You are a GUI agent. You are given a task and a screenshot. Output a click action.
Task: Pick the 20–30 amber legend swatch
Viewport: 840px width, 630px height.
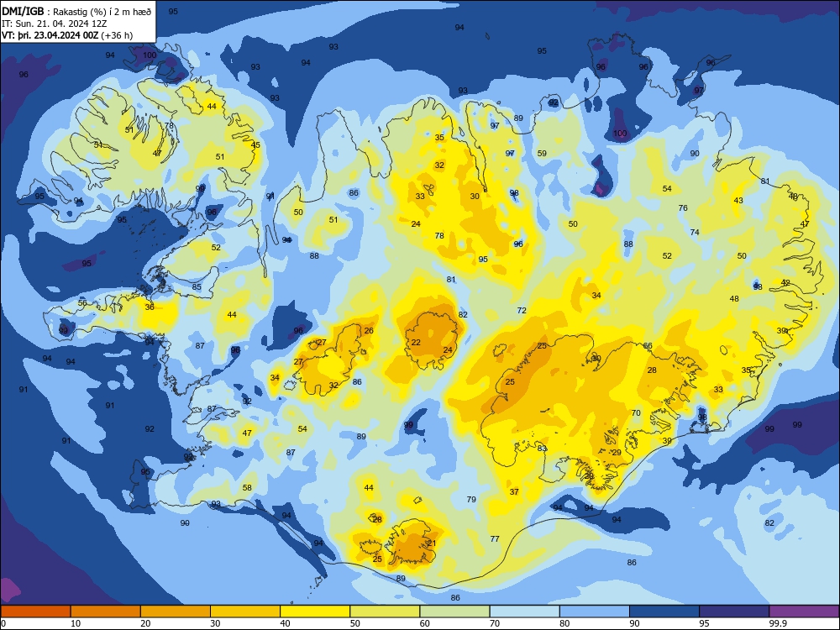click(x=176, y=612)
